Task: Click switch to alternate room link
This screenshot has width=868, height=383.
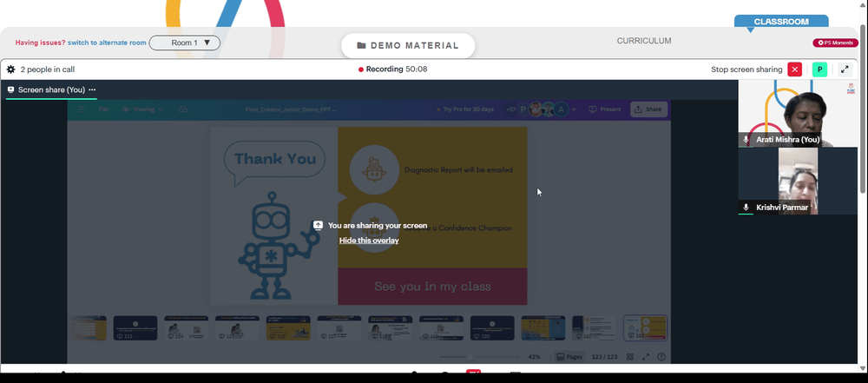Action: pos(107,43)
